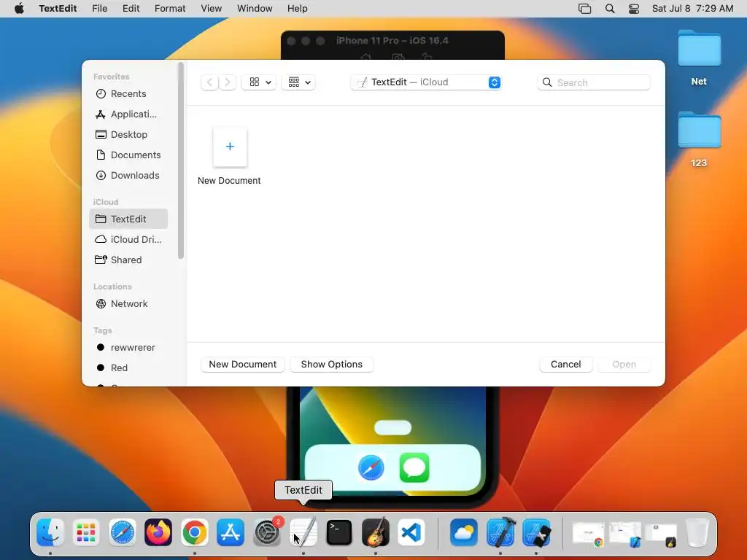Click the iPhone 11 Pro simulator title bar
Viewport: 747px width, 560px height.
click(x=392, y=41)
